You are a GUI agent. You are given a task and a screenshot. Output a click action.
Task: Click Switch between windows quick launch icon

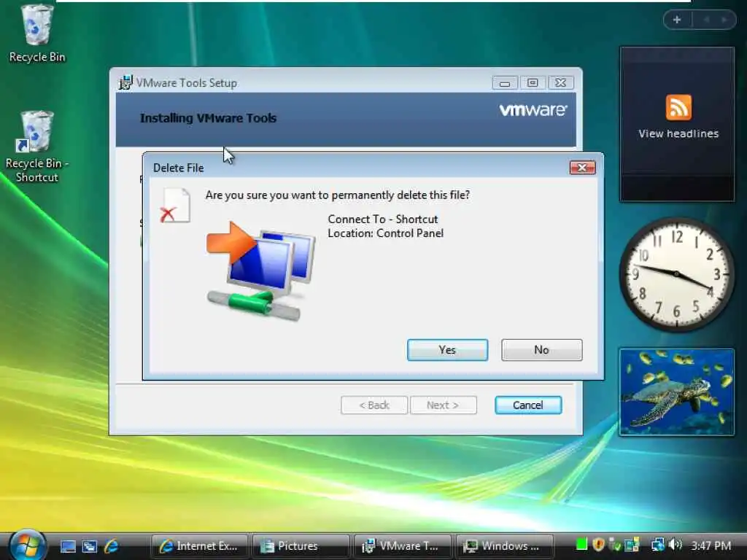click(x=89, y=546)
